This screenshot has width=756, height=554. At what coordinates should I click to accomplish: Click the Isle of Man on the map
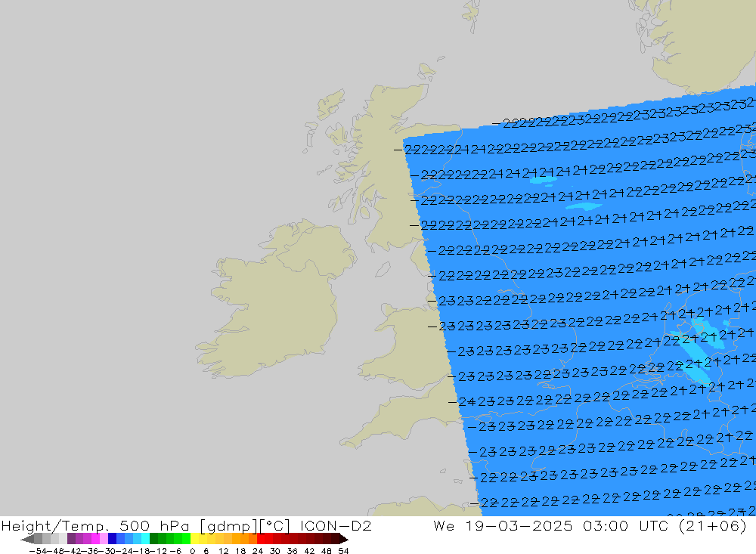[x=383, y=269]
